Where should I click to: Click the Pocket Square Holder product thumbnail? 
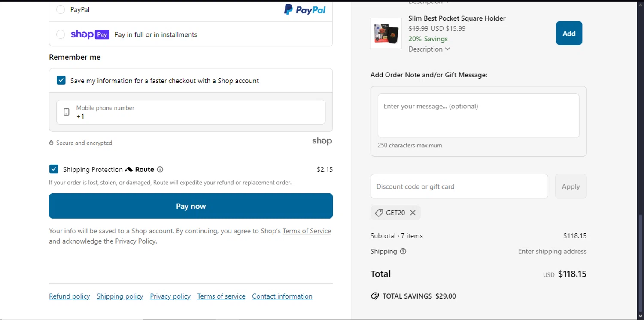tap(386, 33)
